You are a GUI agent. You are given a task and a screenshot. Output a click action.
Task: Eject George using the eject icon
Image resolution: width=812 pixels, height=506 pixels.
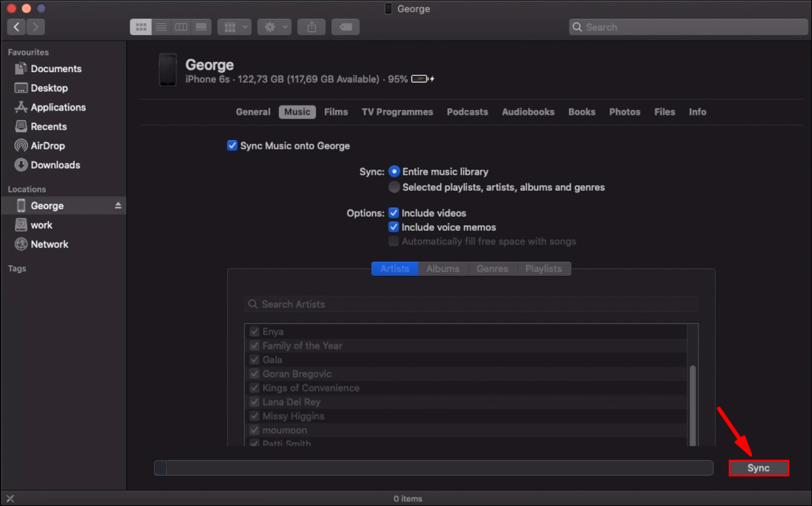click(x=118, y=205)
